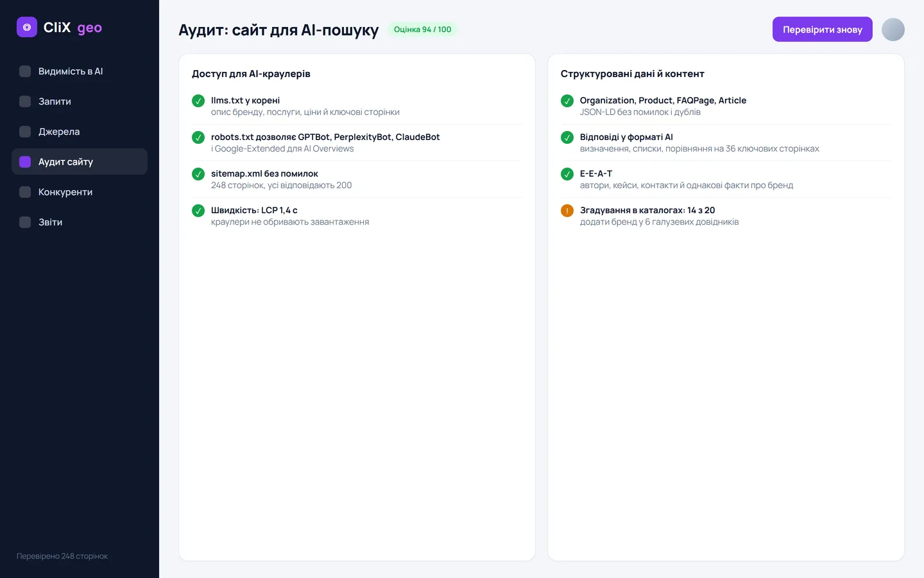This screenshot has width=924, height=578.
Task: Navigate to Звіти
Action: 80,222
